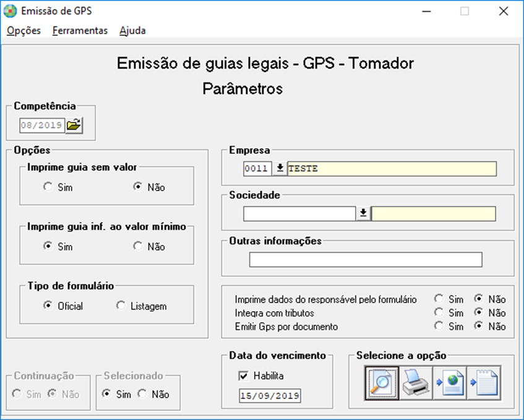Click the Empresa name field showing TESTE
The image size is (524, 420).
392,168
